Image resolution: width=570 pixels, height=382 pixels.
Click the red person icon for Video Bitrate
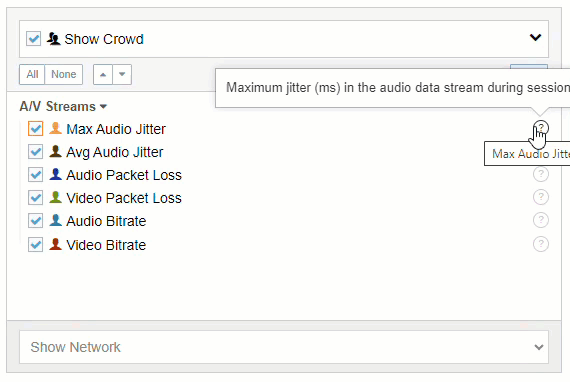pos(55,244)
